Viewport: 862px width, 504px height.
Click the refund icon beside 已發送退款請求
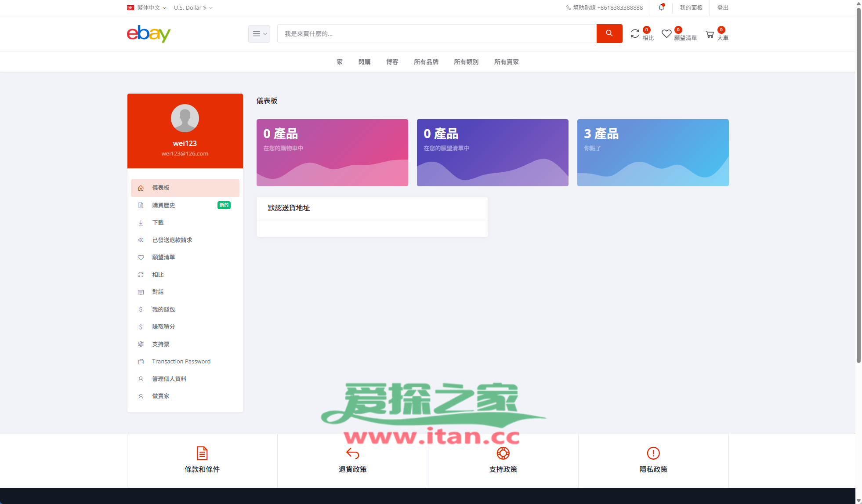(141, 240)
